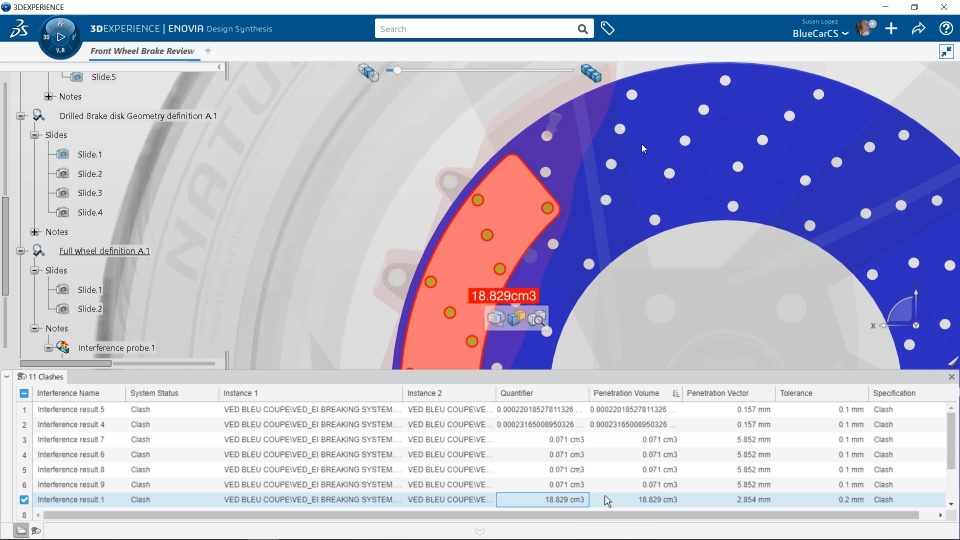This screenshot has width=960, height=540.
Task: Open Full wheel definition A.1 link
Action: pos(104,251)
